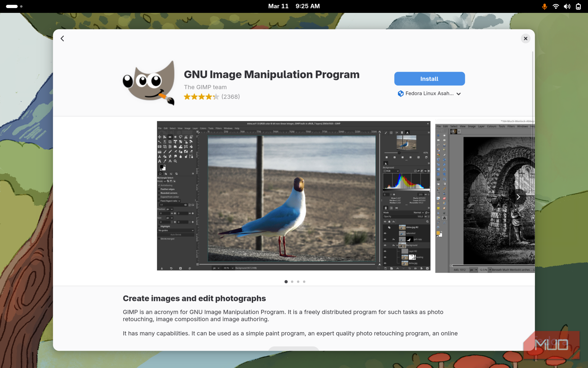Jump to the fourth carousel page dot
This screenshot has width=588, height=368.
304,282
